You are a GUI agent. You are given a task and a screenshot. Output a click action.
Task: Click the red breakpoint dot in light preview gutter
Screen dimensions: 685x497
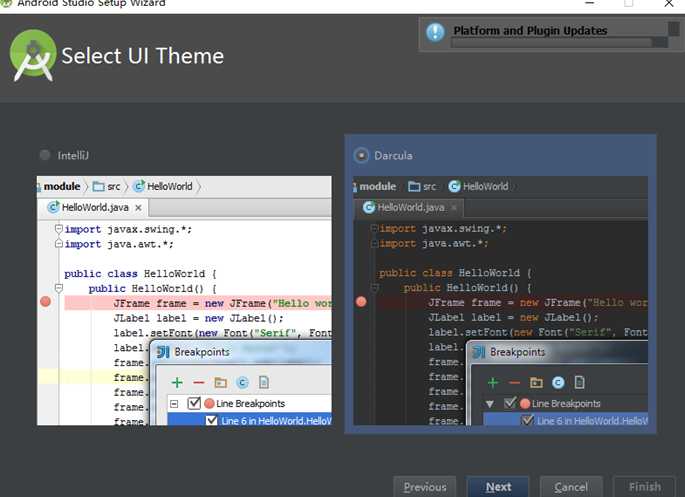pyautogui.click(x=45, y=301)
